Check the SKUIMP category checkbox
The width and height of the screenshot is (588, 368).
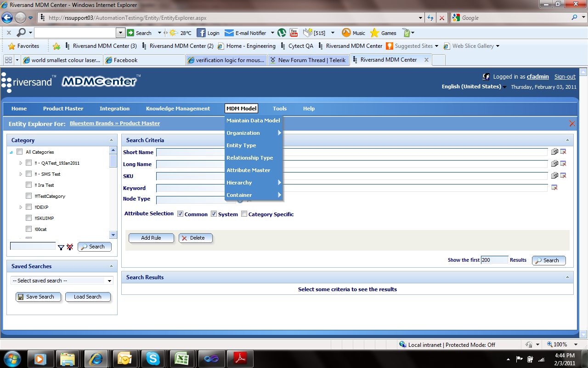pyautogui.click(x=29, y=218)
